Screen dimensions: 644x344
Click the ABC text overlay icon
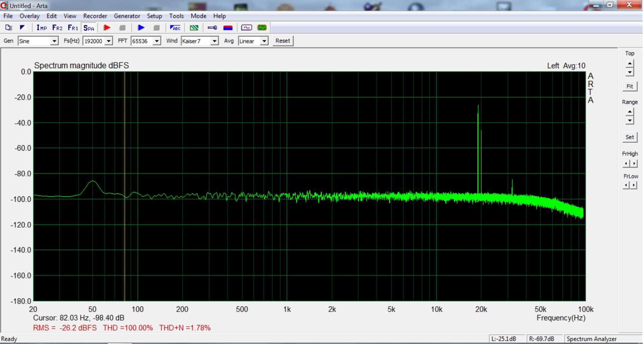click(x=175, y=28)
